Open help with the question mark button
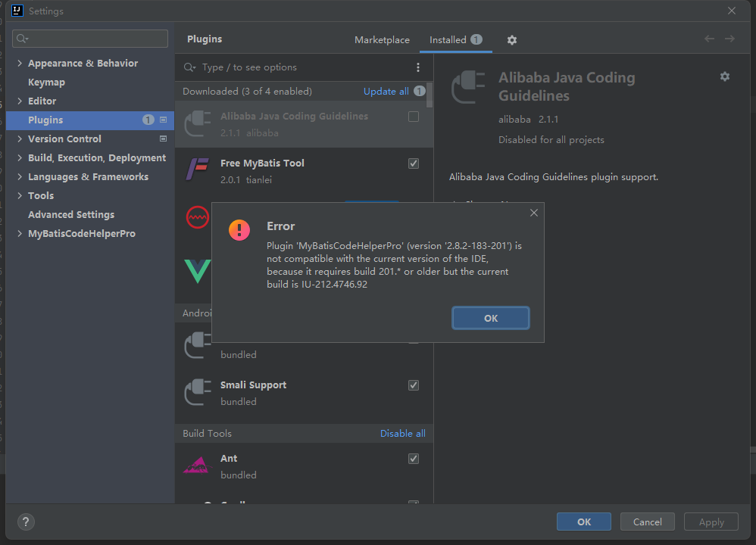Image resolution: width=756 pixels, height=545 pixels. tap(26, 522)
